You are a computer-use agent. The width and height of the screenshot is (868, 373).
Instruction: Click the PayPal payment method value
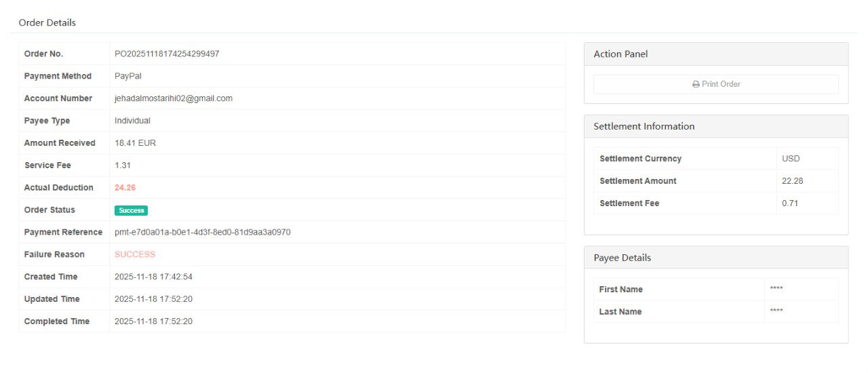(x=128, y=76)
